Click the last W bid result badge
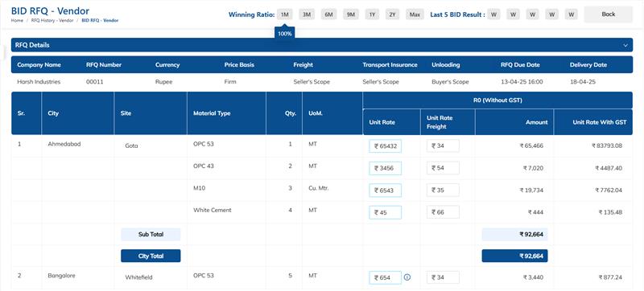The image size is (644, 291). (x=571, y=14)
